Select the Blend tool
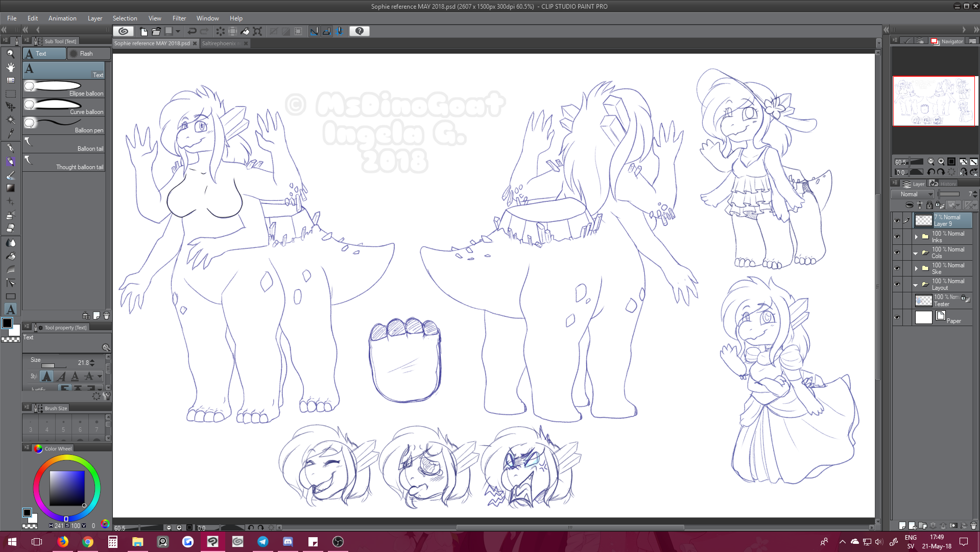The image size is (980, 552). [10, 242]
